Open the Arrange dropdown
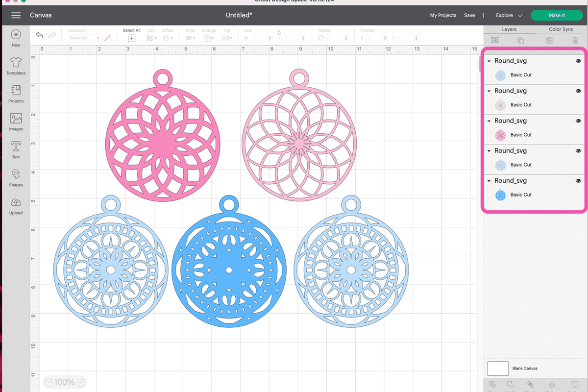This screenshot has height=392, width=588. 209,38
